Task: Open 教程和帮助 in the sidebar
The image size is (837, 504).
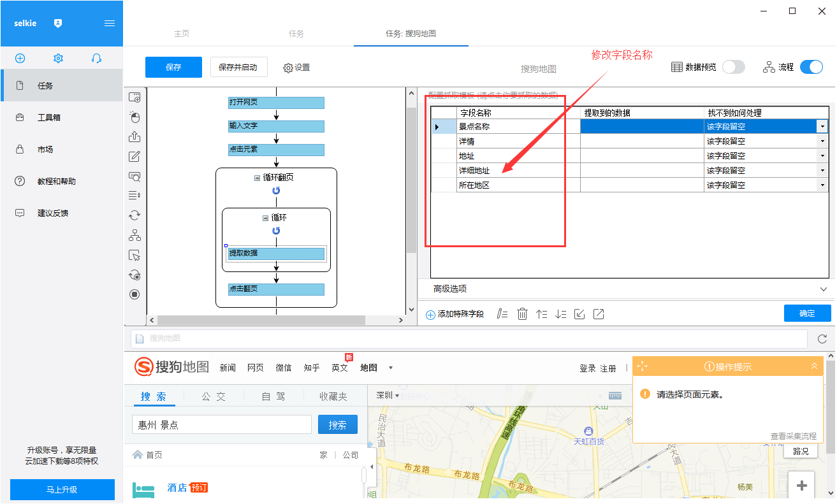Action: [x=61, y=181]
